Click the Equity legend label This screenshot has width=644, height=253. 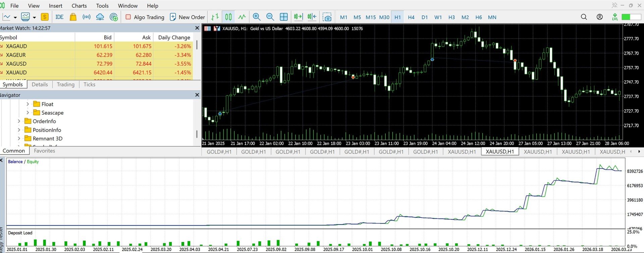pyautogui.click(x=33, y=162)
